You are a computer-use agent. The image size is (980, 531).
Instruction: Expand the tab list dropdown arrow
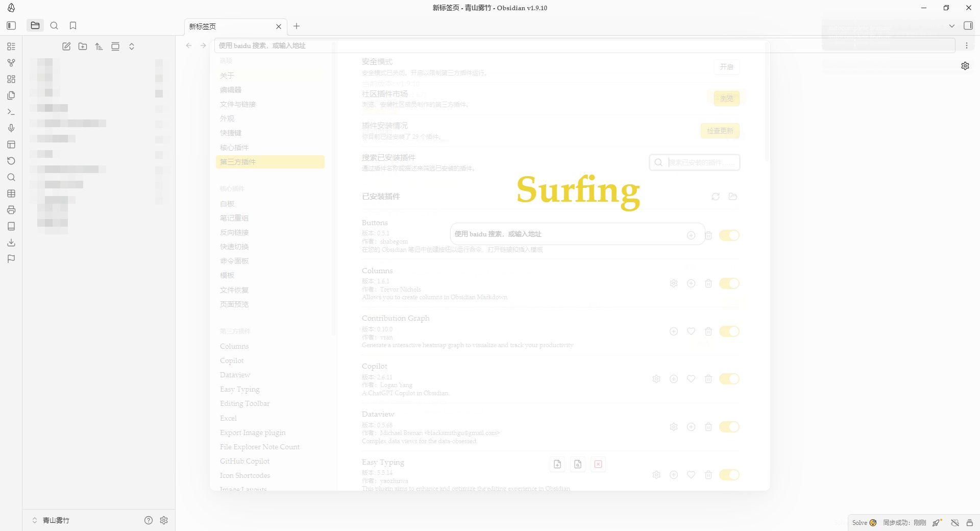[951, 26]
